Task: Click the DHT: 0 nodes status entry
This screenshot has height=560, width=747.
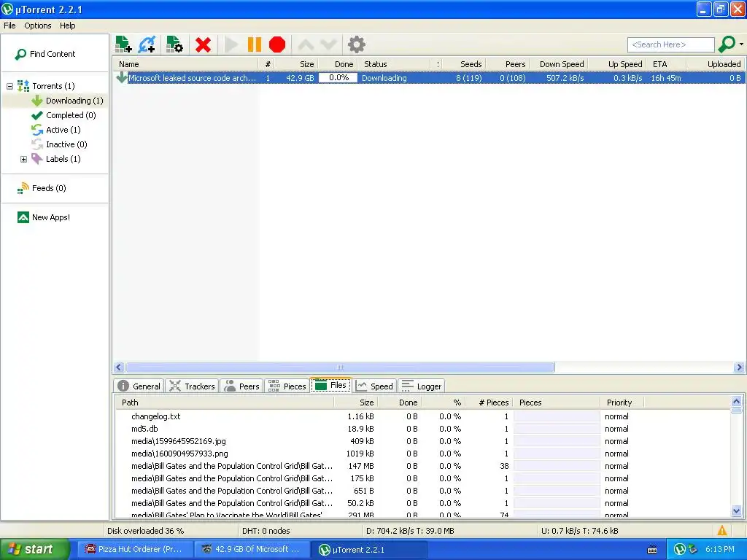Action: (266, 531)
